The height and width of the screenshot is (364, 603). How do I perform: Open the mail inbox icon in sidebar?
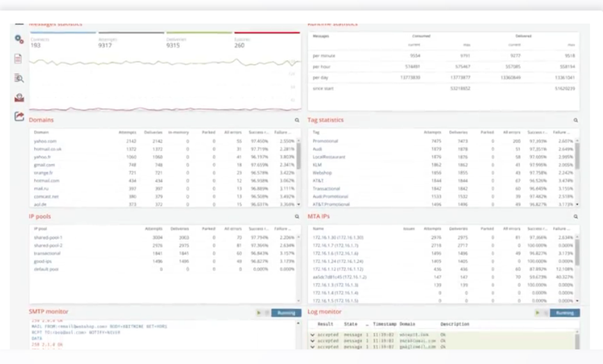coord(19,98)
